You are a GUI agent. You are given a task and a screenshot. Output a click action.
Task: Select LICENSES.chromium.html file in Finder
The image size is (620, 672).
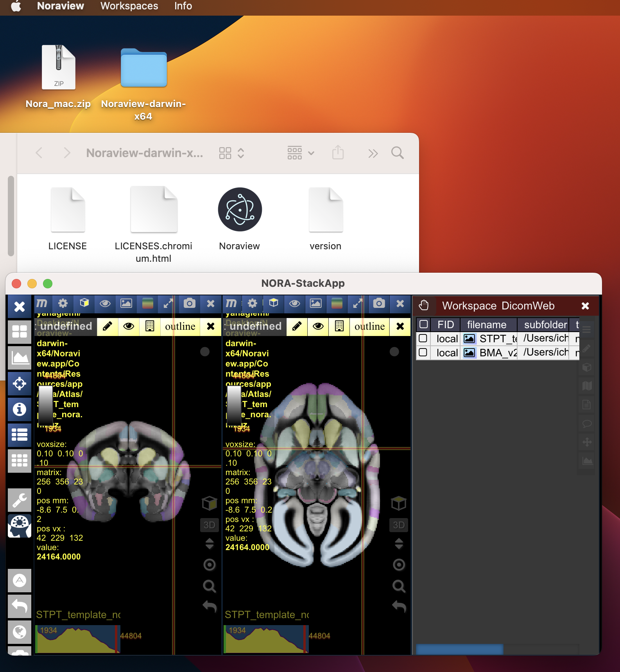(154, 225)
